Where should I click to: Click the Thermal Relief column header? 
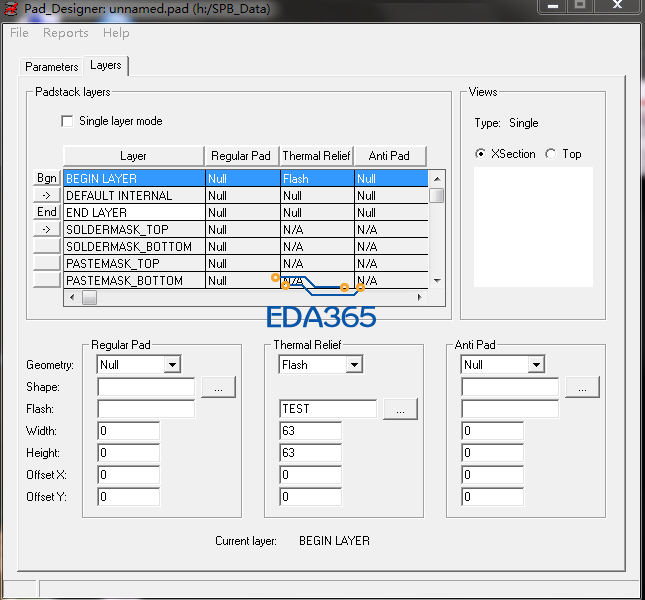pos(316,156)
